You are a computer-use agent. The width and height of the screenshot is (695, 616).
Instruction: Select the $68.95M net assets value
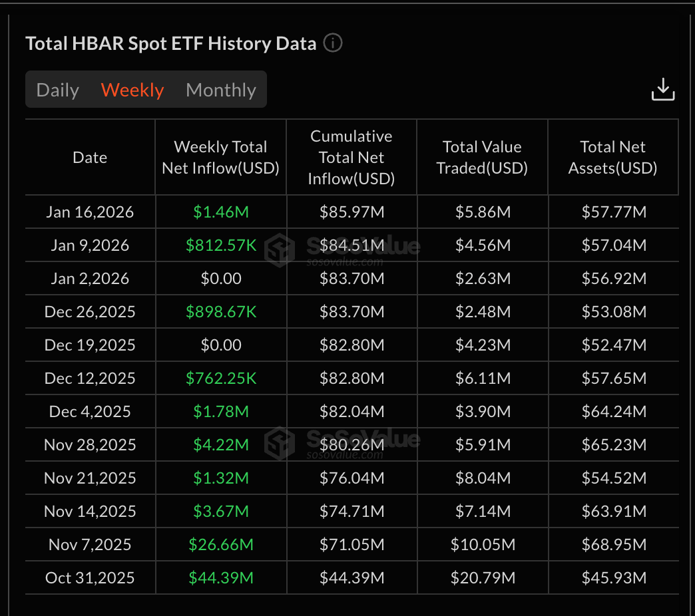[612, 544]
